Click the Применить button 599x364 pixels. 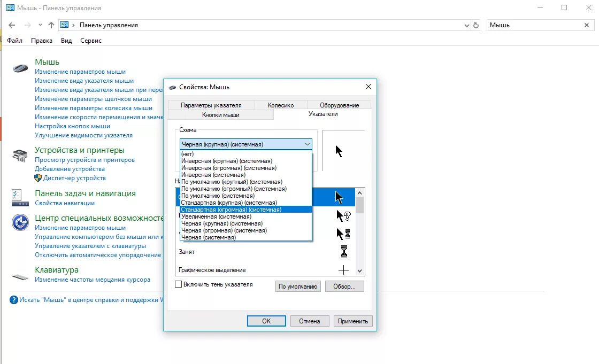tap(352, 321)
